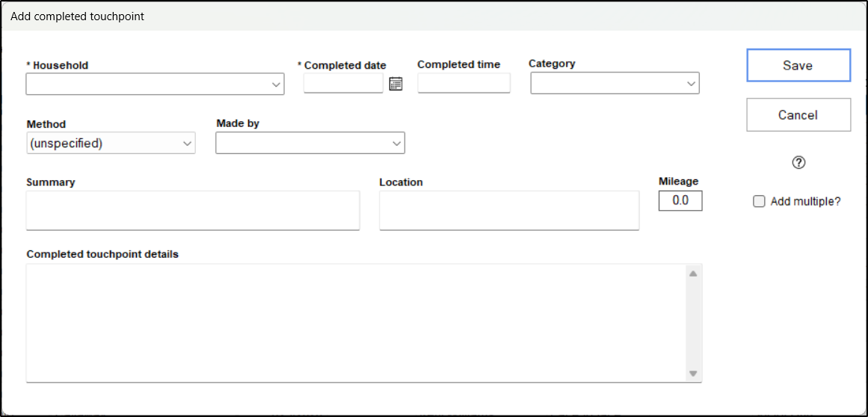This screenshot has width=868, height=417.
Task: Click the Mileage field showing 0.0
Action: point(680,201)
